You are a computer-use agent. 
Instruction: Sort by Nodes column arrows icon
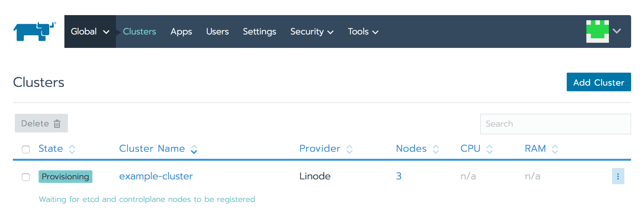(436, 149)
